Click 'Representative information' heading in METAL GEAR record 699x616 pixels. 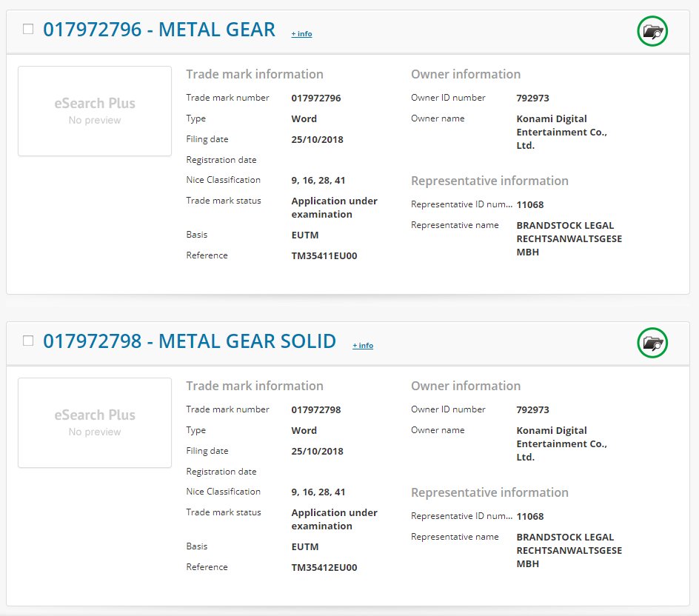tap(489, 181)
